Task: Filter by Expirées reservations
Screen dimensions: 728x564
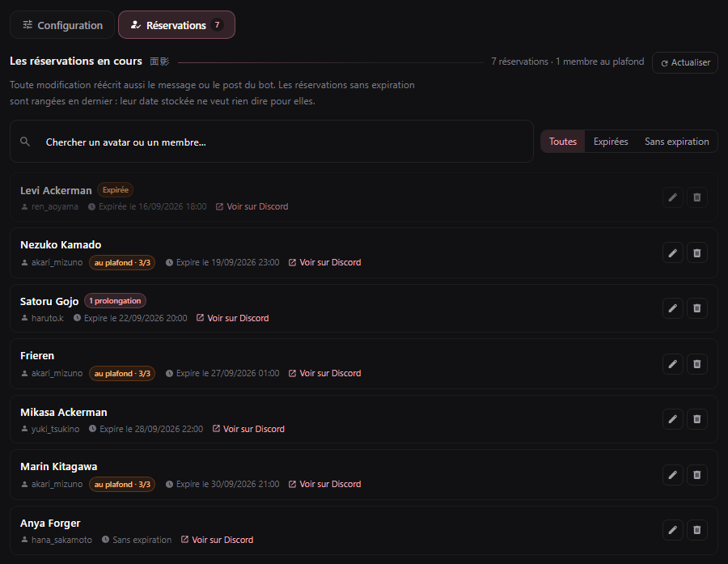Action: tap(611, 142)
